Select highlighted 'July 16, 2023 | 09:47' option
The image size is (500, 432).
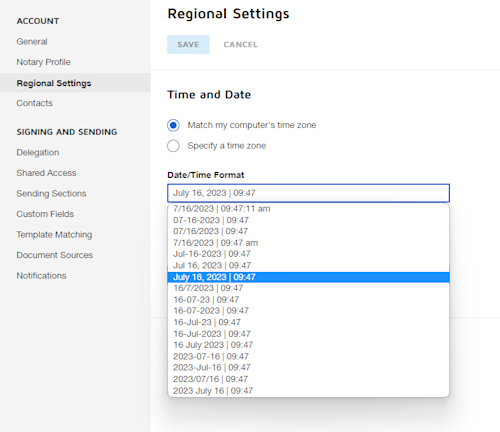(x=308, y=277)
